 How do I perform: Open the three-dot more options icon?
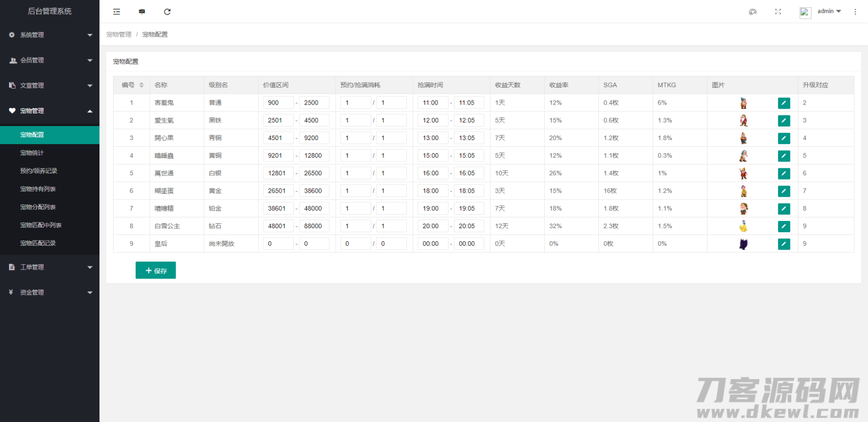(x=855, y=11)
